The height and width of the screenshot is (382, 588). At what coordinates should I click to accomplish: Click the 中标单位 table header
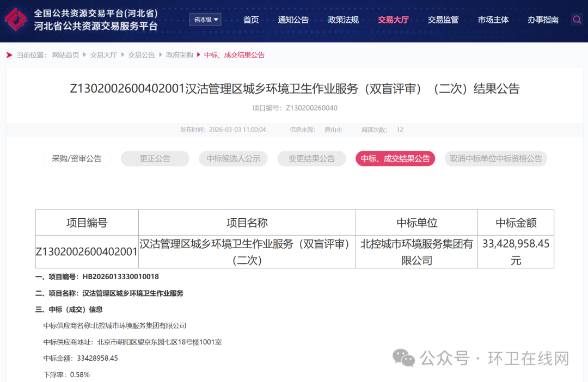pos(416,223)
